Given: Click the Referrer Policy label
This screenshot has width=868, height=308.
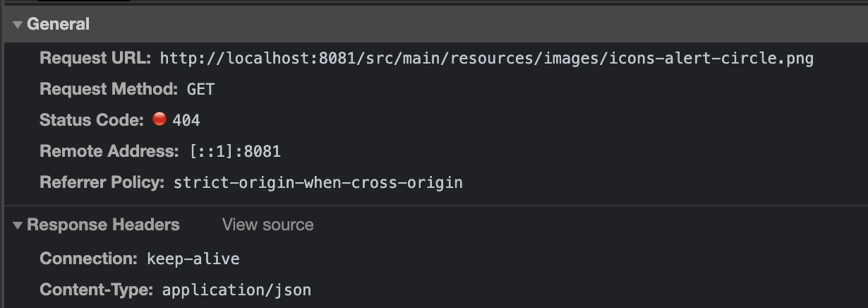Looking at the screenshot, I should click(102, 182).
